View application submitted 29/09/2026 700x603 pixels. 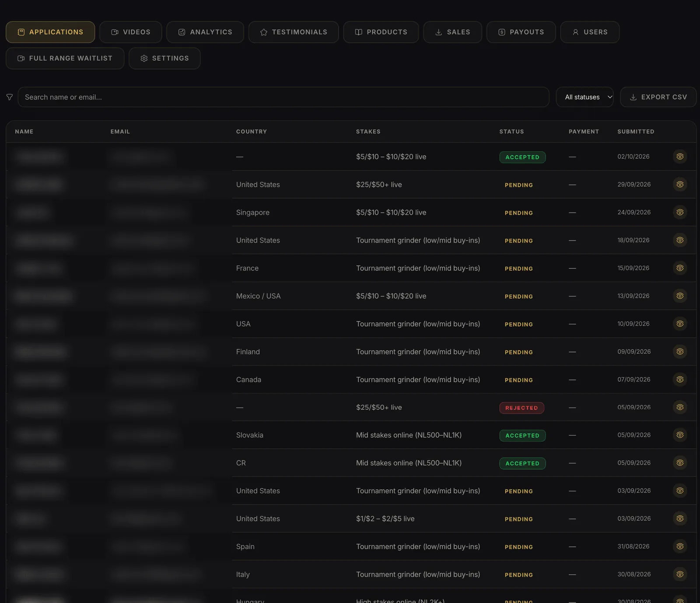tap(680, 185)
